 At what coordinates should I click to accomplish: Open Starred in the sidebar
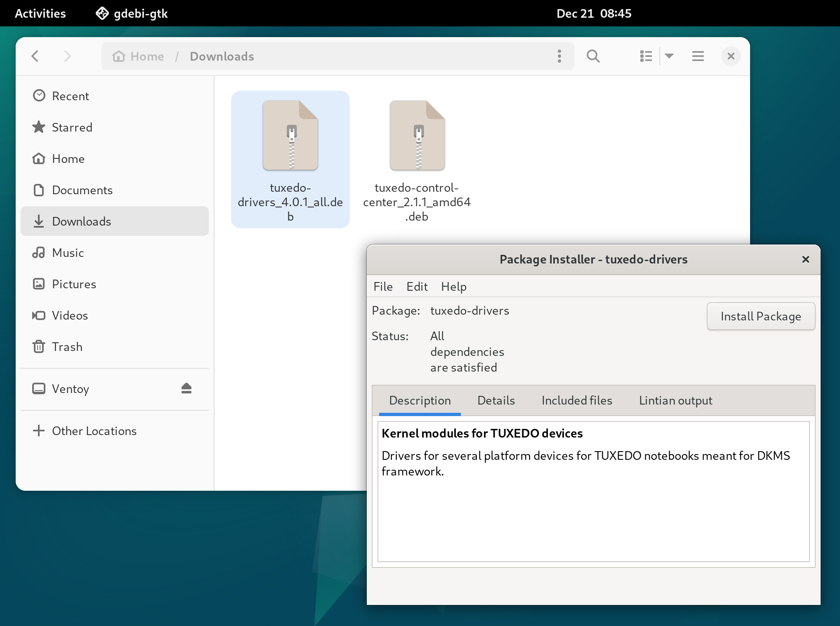(115, 127)
